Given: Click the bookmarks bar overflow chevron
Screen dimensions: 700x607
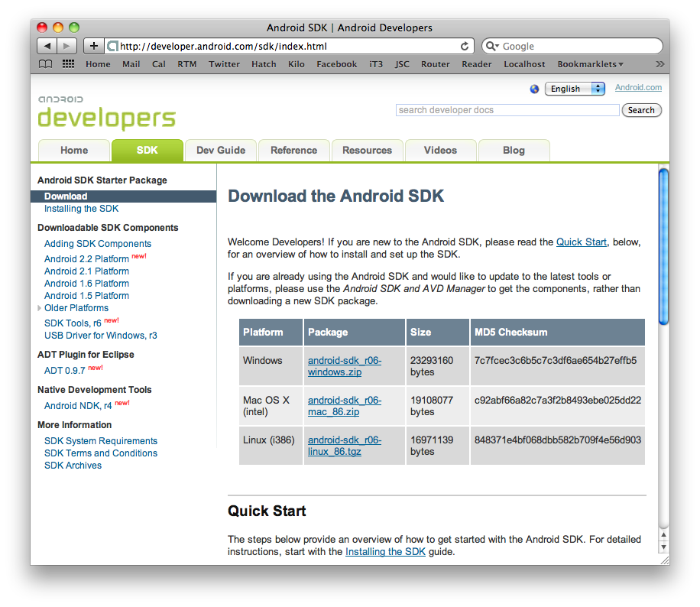Looking at the screenshot, I should pos(659,64).
